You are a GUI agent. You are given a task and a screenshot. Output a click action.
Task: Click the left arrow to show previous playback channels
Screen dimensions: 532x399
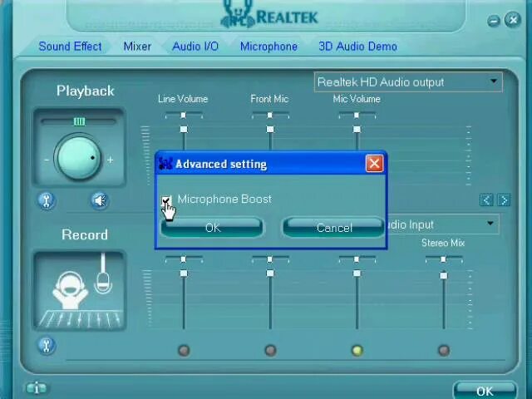(x=486, y=199)
